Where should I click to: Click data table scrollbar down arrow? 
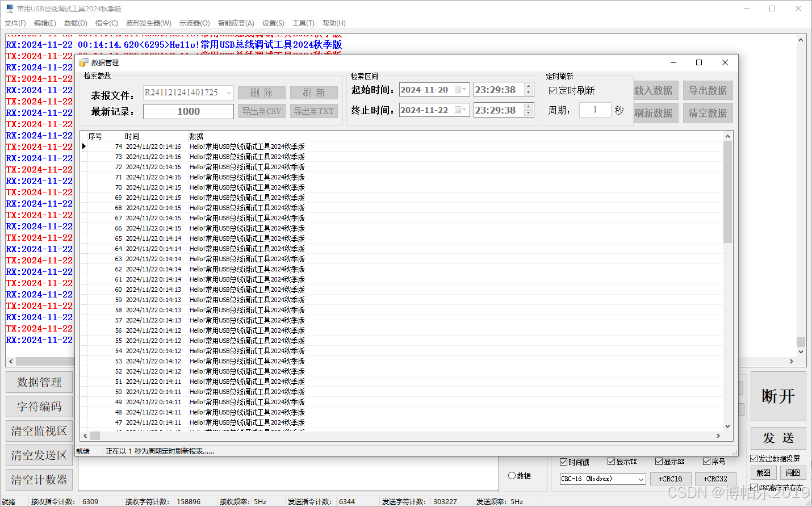[728, 426]
